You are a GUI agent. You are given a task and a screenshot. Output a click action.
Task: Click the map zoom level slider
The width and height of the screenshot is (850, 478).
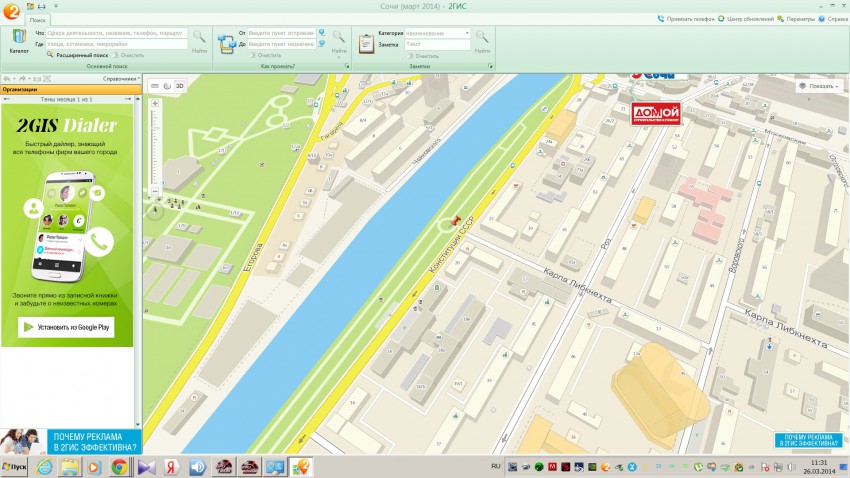tap(154, 145)
